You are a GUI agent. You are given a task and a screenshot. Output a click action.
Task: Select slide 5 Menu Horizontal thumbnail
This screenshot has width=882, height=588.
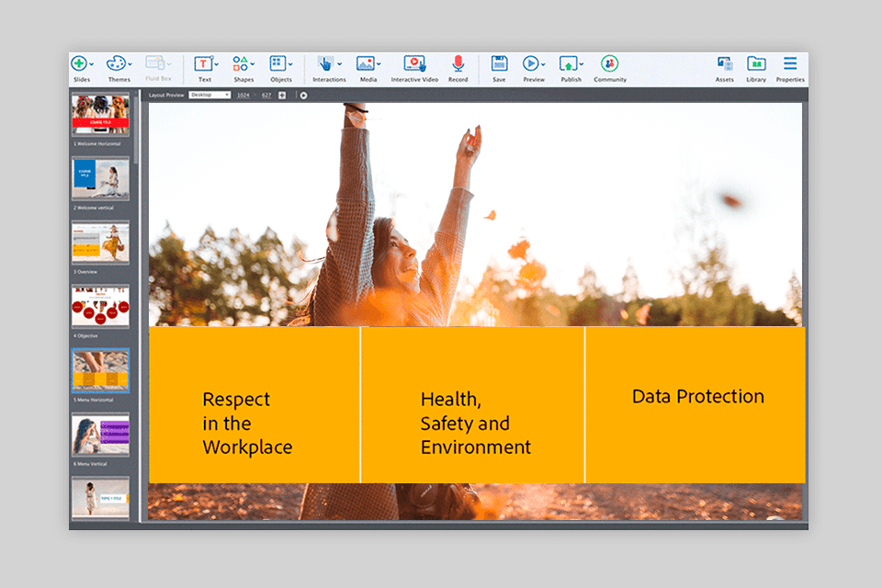pyautogui.click(x=101, y=370)
